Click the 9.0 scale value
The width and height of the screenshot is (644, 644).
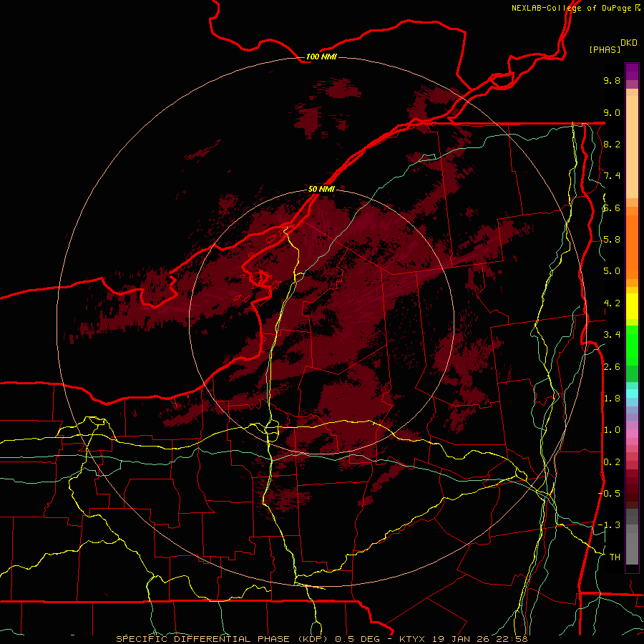tap(612, 112)
